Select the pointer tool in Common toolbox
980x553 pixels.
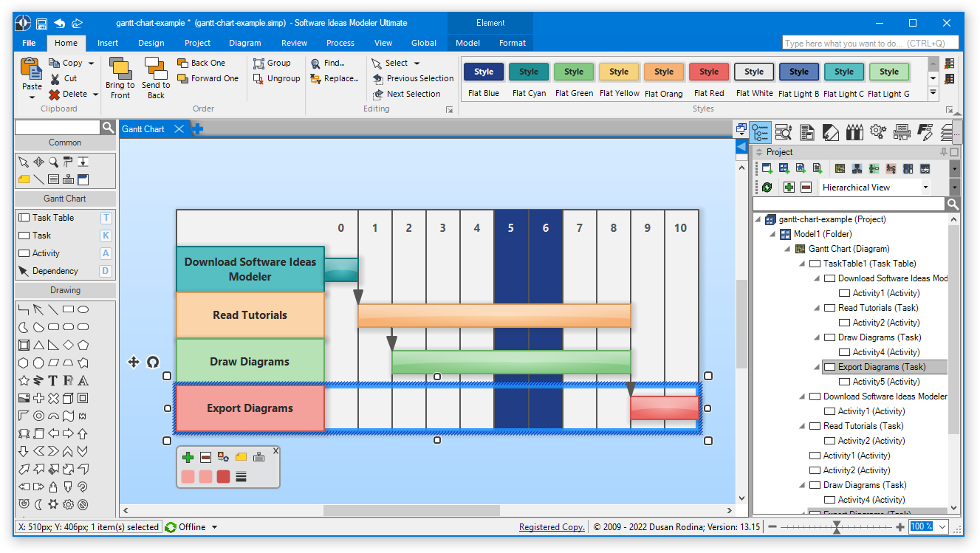[24, 162]
